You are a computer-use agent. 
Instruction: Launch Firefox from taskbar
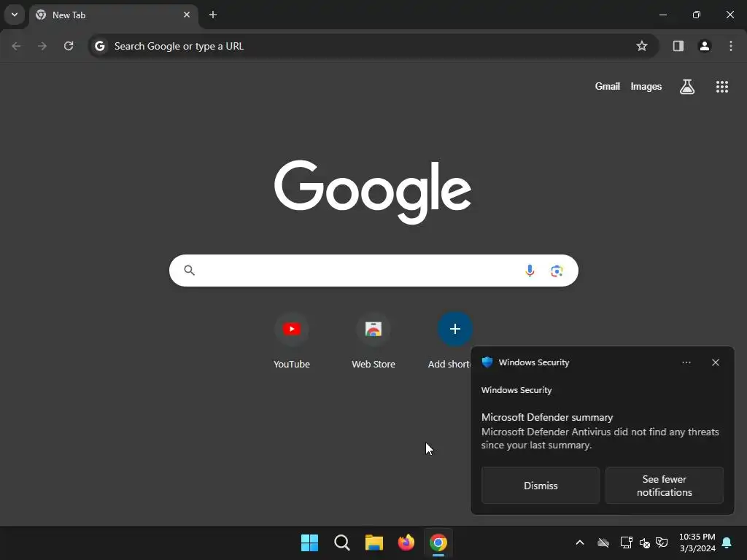[406, 542]
